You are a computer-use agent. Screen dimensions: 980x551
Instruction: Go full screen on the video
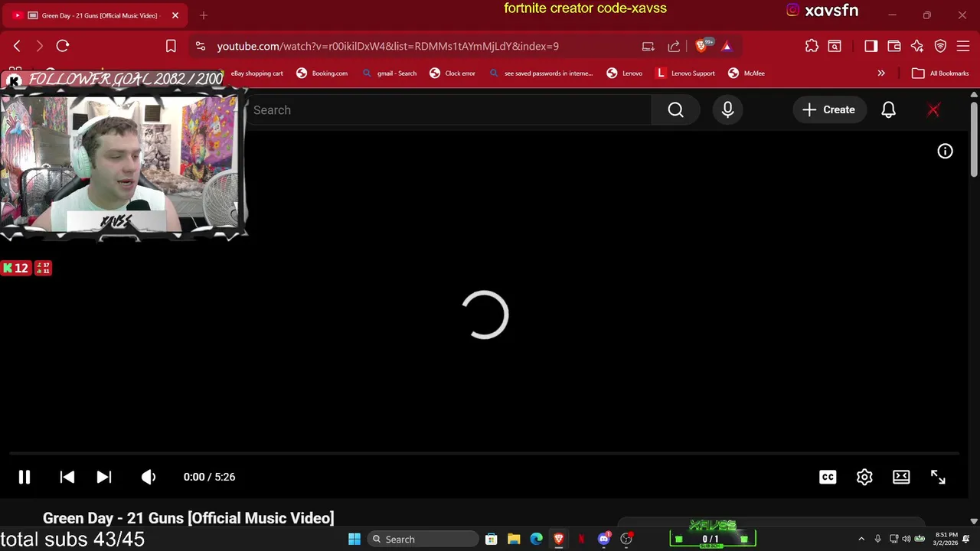pos(938,477)
